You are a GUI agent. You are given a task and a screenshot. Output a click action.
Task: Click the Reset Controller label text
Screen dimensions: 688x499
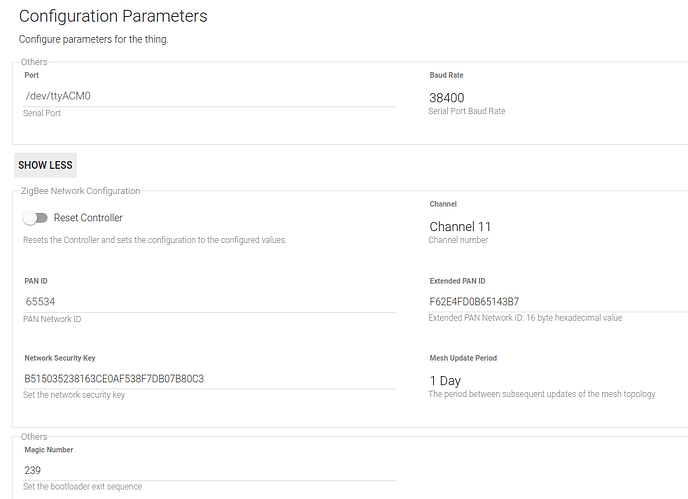pyautogui.click(x=88, y=218)
